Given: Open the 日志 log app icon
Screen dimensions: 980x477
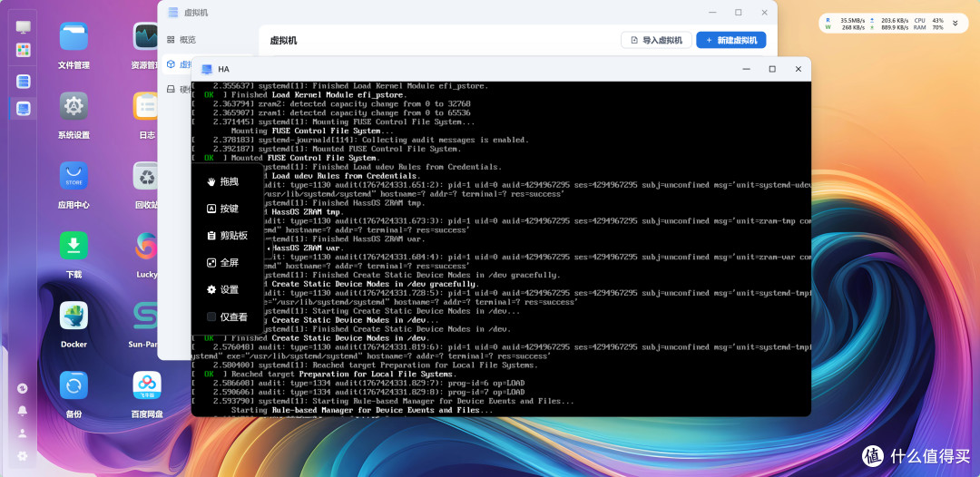Looking at the screenshot, I should (x=147, y=106).
